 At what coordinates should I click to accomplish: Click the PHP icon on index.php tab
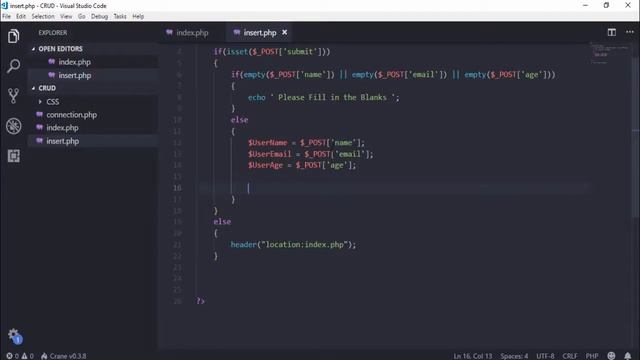tap(169, 32)
